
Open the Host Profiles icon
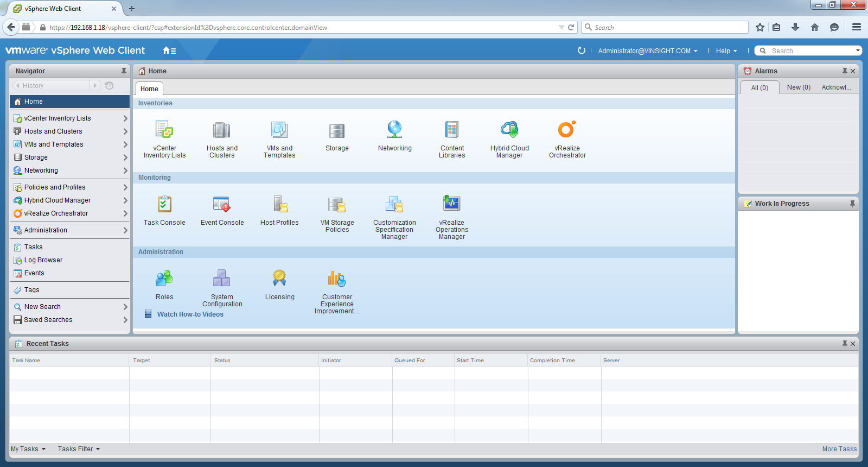coord(280,204)
